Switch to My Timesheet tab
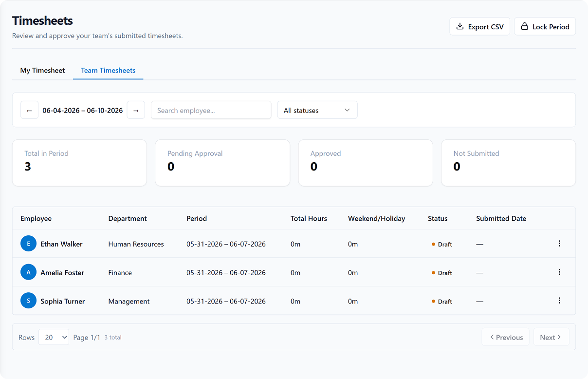 [42, 70]
